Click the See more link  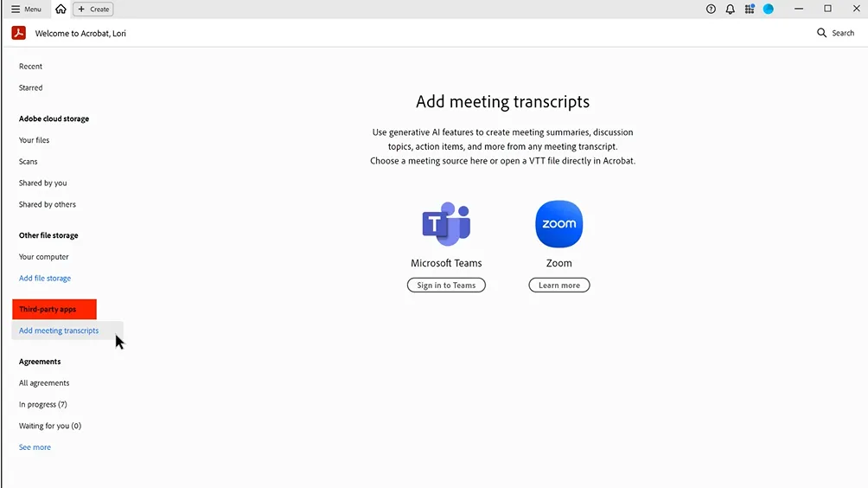click(x=35, y=447)
